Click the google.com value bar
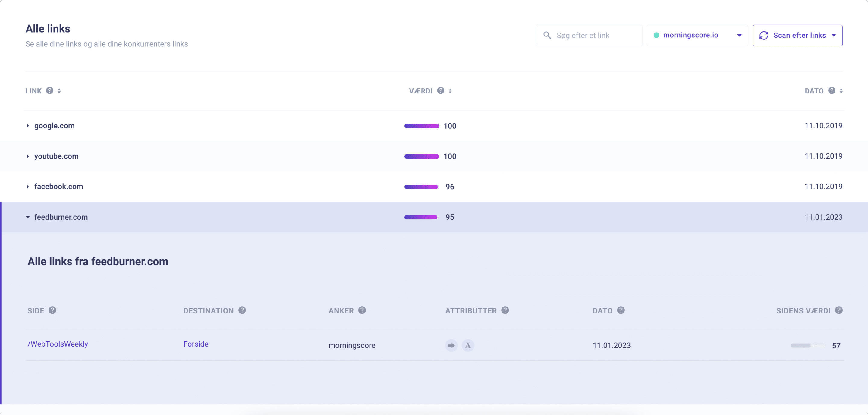 (422, 126)
